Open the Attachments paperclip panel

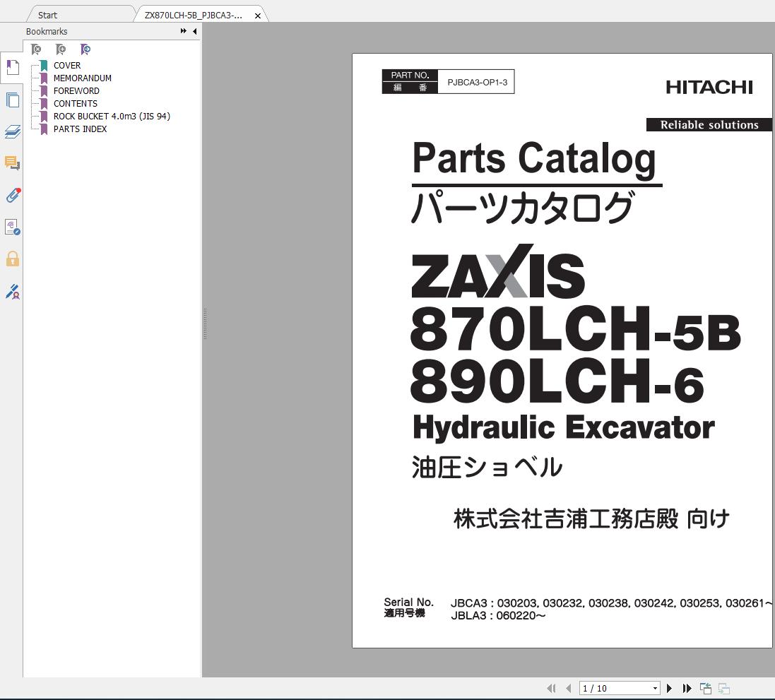pos(13,195)
